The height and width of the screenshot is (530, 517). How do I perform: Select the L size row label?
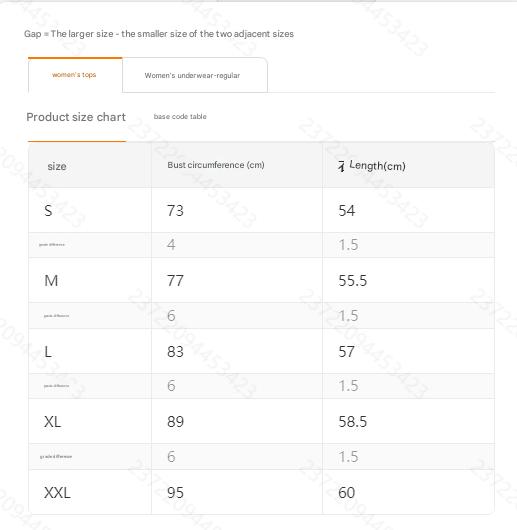pos(48,352)
